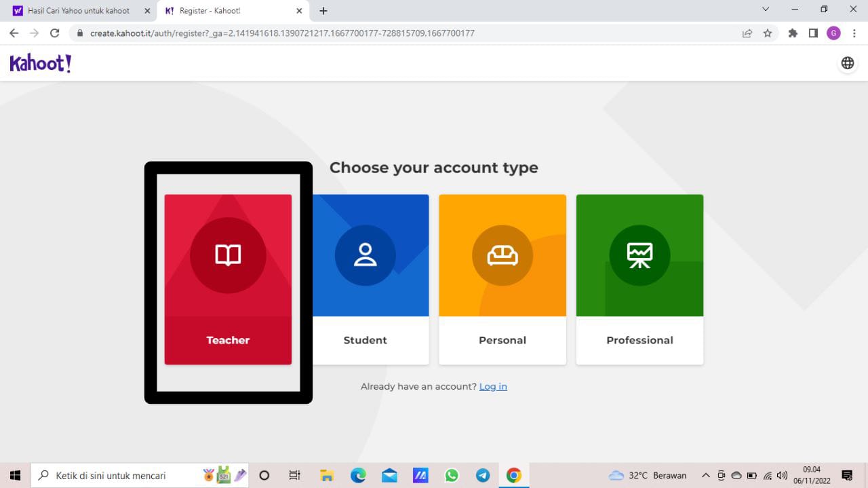Open WhatsApp from the taskbar
Image resolution: width=868 pixels, height=488 pixels.
pyautogui.click(x=452, y=475)
